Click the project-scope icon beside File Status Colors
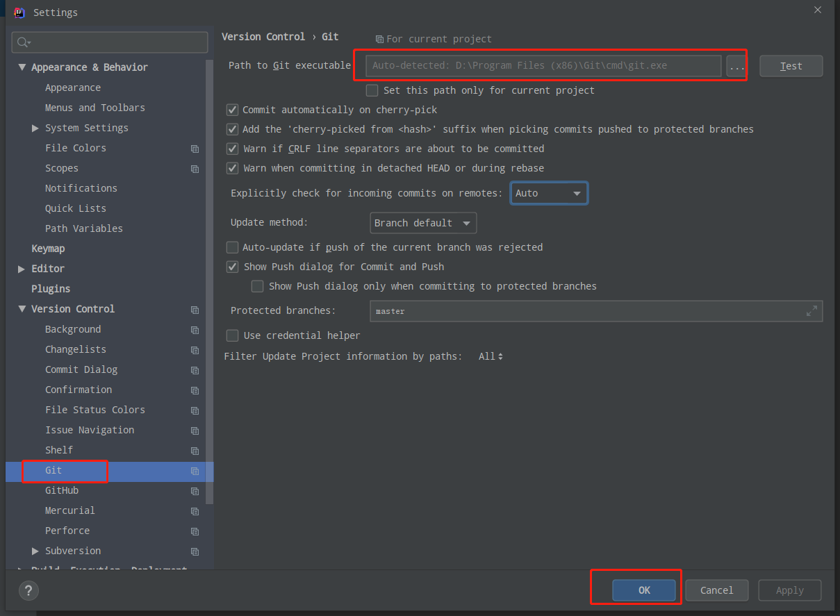840x616 pixels. click(195, 410)
